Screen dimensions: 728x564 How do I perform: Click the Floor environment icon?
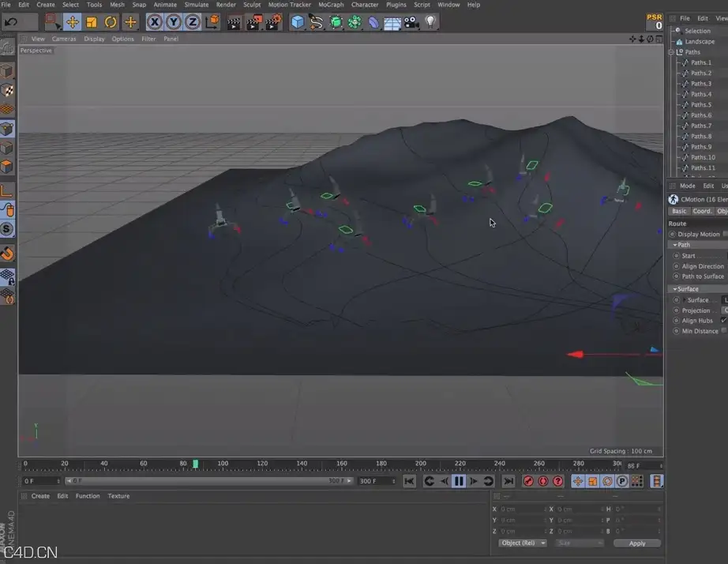392,23
